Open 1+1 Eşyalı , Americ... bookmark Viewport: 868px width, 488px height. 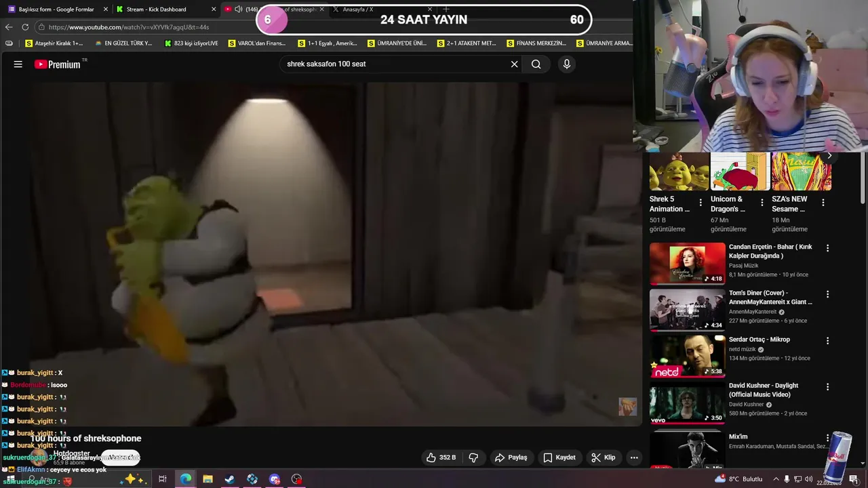click(327, 43)
